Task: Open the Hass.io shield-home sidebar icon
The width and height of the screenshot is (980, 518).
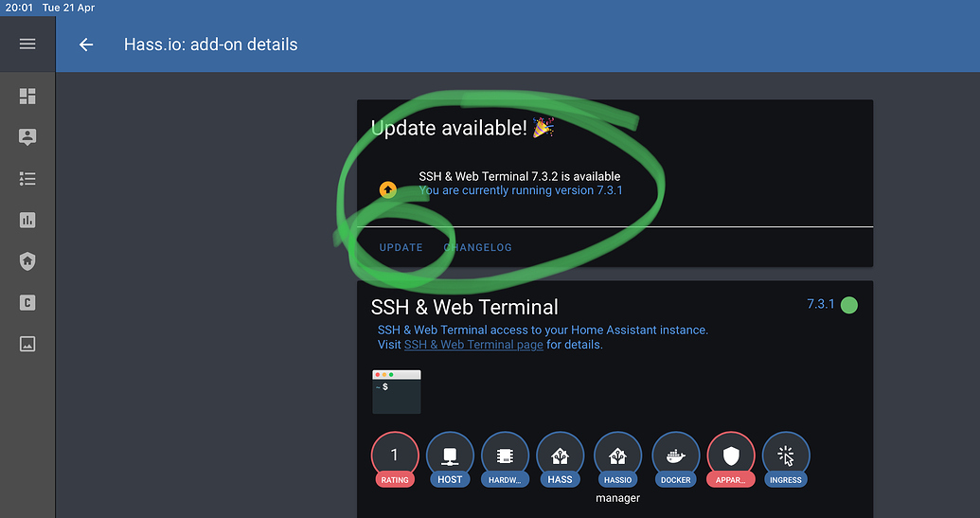Action: pyautogui.click(x=27, y=261)
